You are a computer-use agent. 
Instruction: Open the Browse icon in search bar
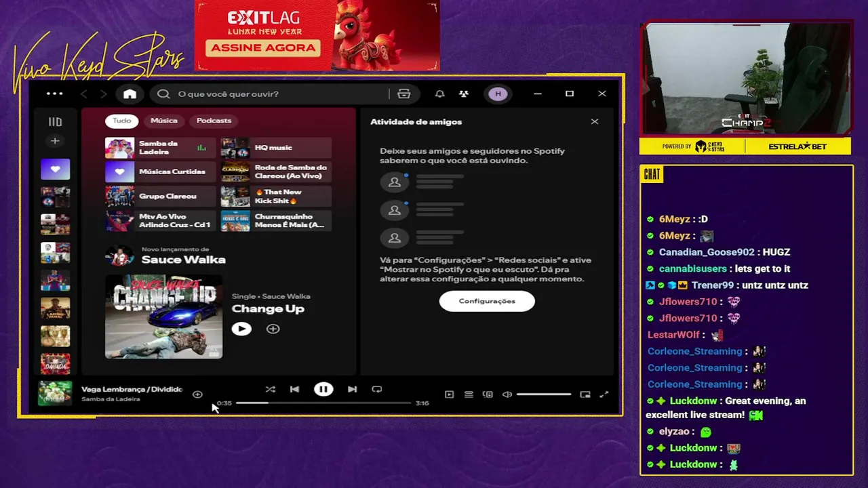coord(404,94)
